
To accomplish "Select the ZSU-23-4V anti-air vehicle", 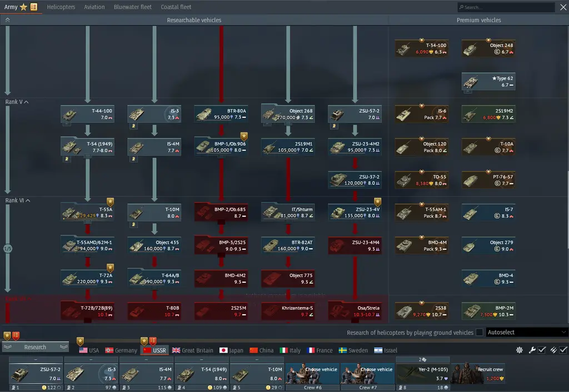I will coord(355,213).
